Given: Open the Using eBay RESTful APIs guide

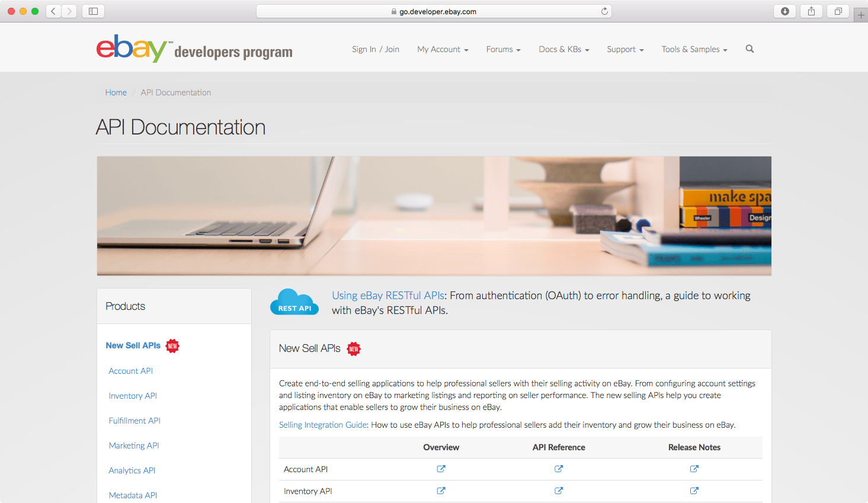Looking at the screenshot, I should tap(387, 295).
